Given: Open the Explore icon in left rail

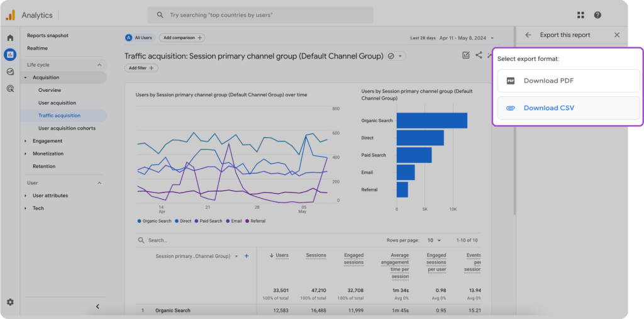Looking at the screenshot, I should 10,72.
